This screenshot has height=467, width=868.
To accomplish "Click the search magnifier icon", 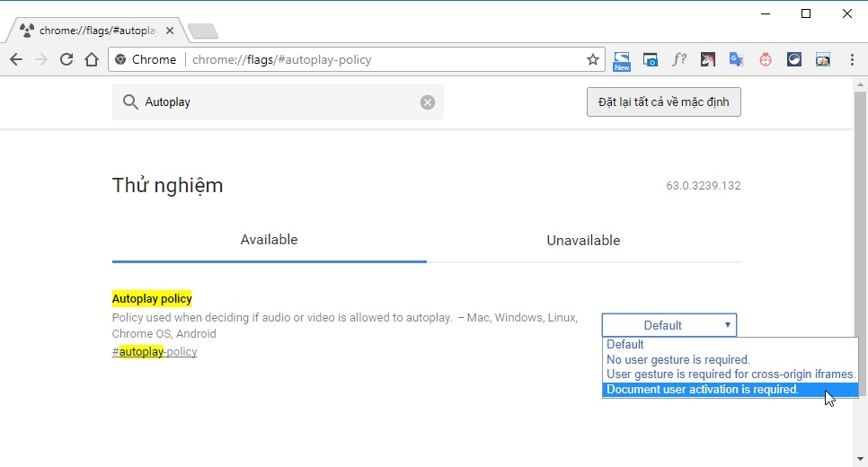I will click(x=130, y=101).
